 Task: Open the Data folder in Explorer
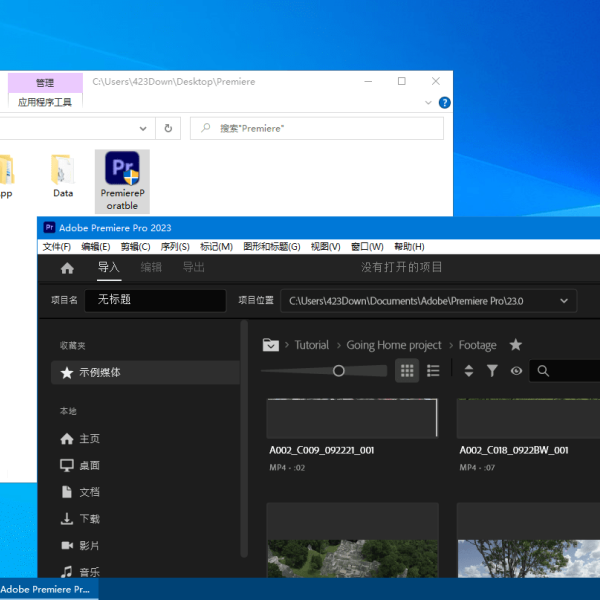click(63, 176)
